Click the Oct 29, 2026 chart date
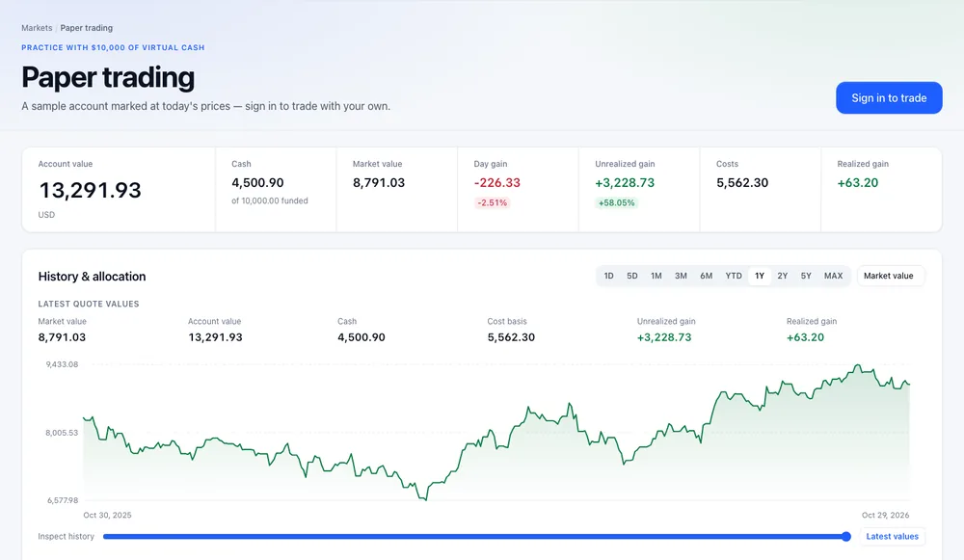This screenshot has height=560, width=964. [x=885, y=515]
